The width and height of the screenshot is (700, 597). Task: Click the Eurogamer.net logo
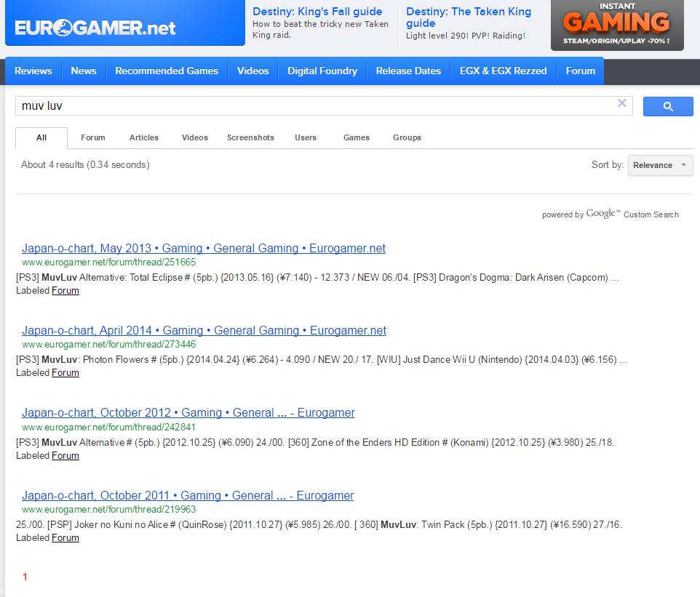click(95, 28)
